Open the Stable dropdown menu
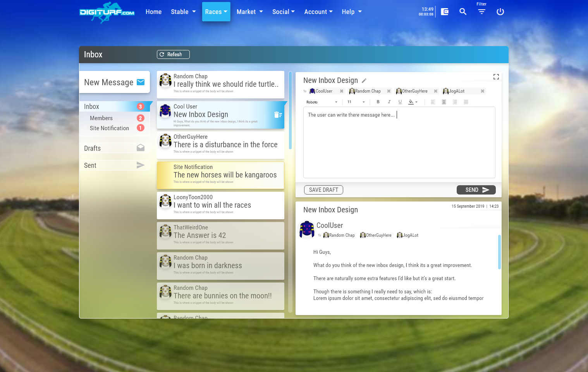Image resolution: width=588 pixels, height=372 pixels. coord(183,12)
